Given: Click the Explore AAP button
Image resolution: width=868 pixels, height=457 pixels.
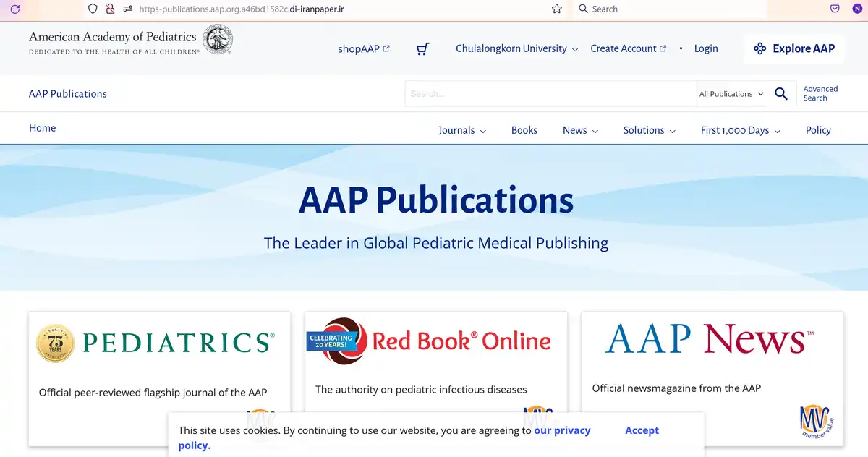Looking at the screenshot, I should (794, 48).
